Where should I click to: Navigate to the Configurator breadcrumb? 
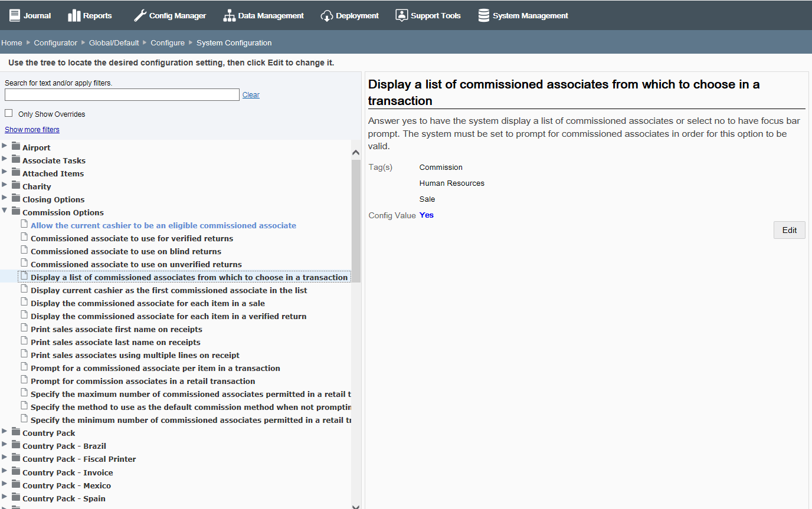(55, 42)
